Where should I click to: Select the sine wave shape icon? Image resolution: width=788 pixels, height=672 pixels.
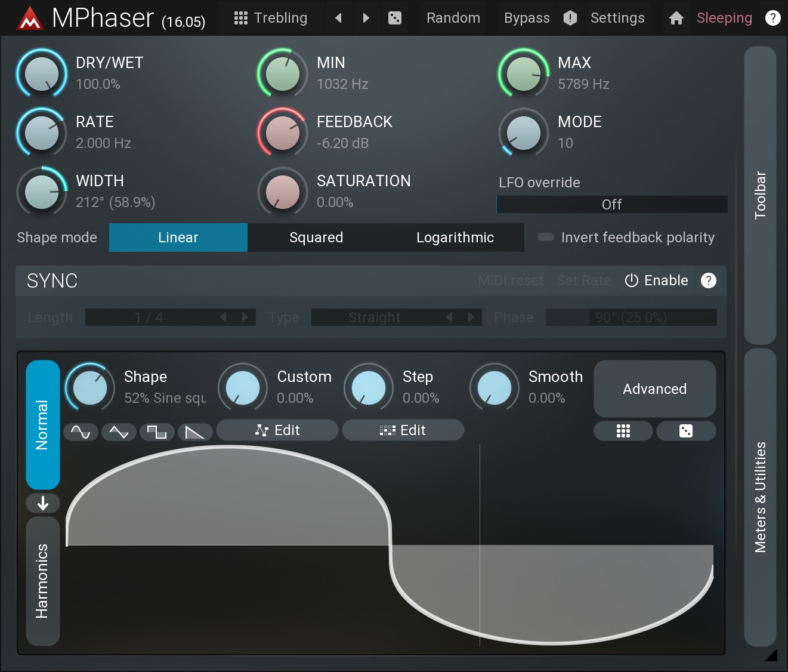point(81,431)
